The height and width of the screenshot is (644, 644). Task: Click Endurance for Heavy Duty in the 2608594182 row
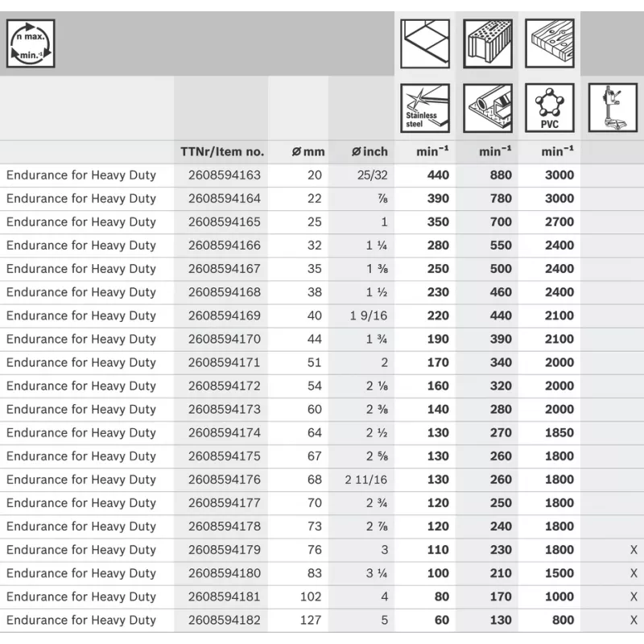point(81,620)
